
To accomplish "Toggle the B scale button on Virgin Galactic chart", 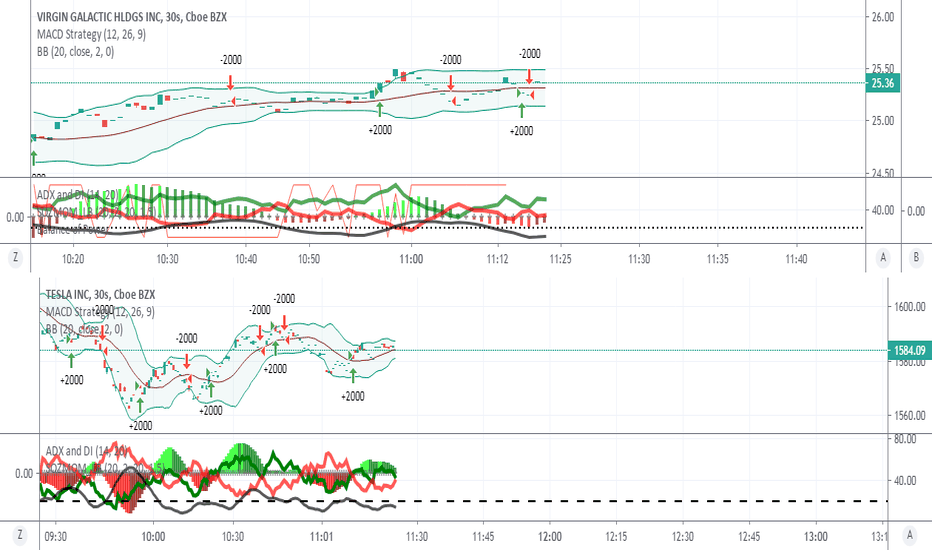I will click(916, 257).
